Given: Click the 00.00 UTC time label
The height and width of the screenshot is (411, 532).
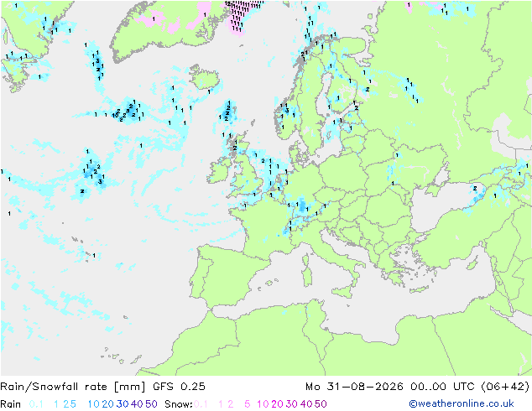Looking at the screenshot, I should (443, 387).
